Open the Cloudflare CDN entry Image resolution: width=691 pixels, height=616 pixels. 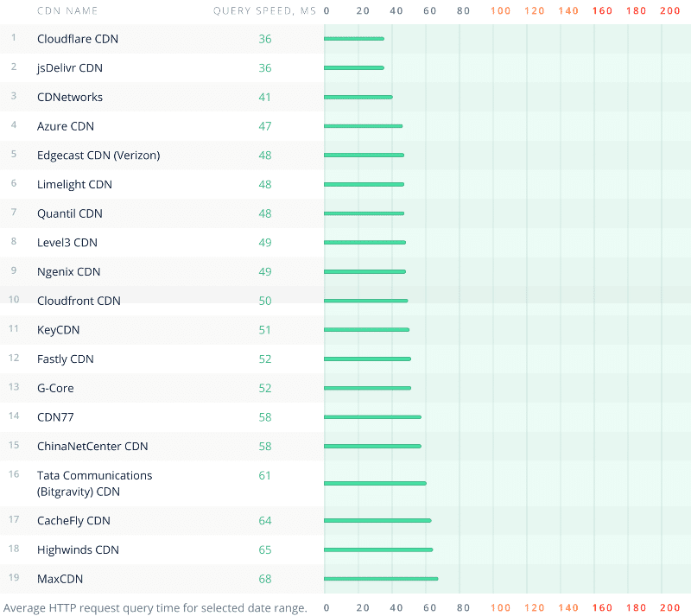[x=78, y=39]
